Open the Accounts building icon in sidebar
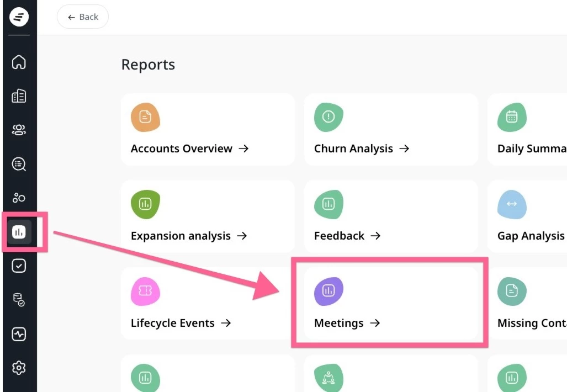The width and height of the screenshot is (567, 392). pos(19,96)
